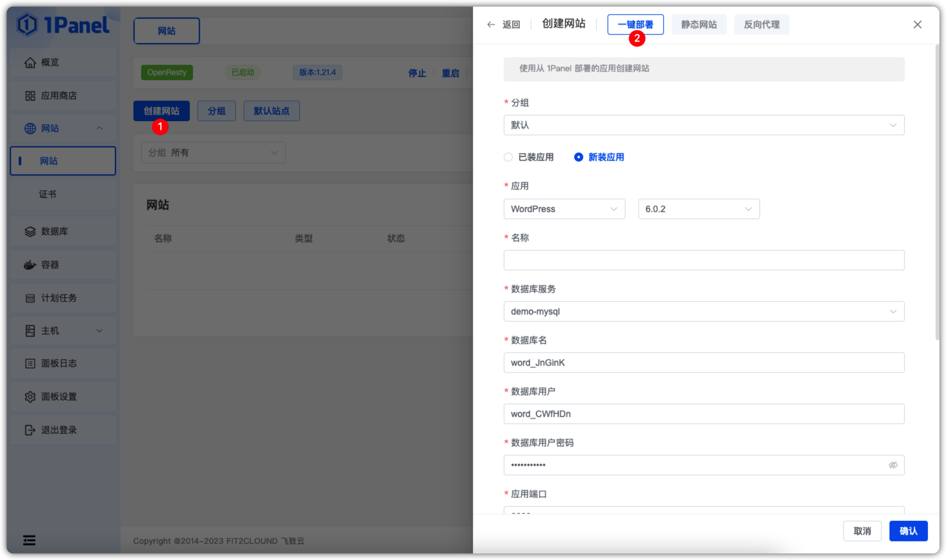Viewport: 946px width, 560px height.
Task: Open 面板日志 (Panel Logs)
Action: (x=58, y=363)
